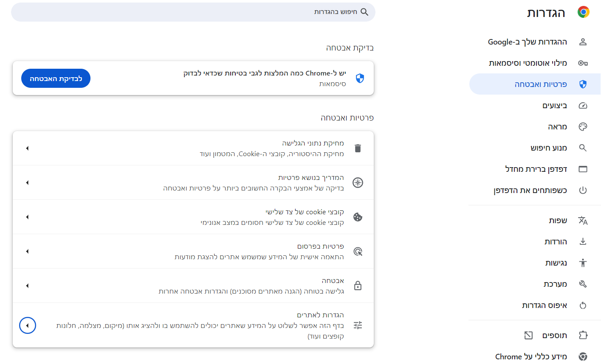Click the cookie icon for third-party cookies
Viewport: 601px width, 364px height.
pos(358,217)
